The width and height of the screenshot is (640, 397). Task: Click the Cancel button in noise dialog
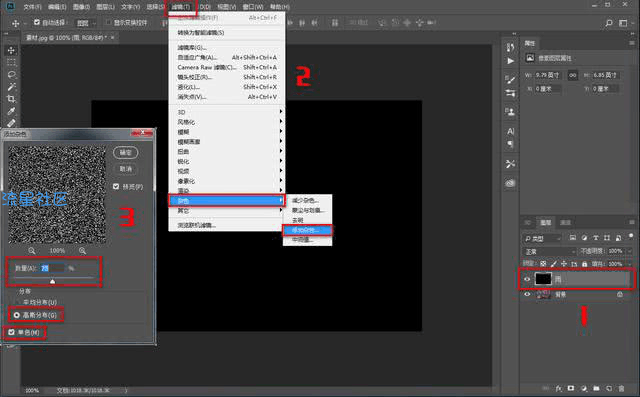[x=126, y=169]
